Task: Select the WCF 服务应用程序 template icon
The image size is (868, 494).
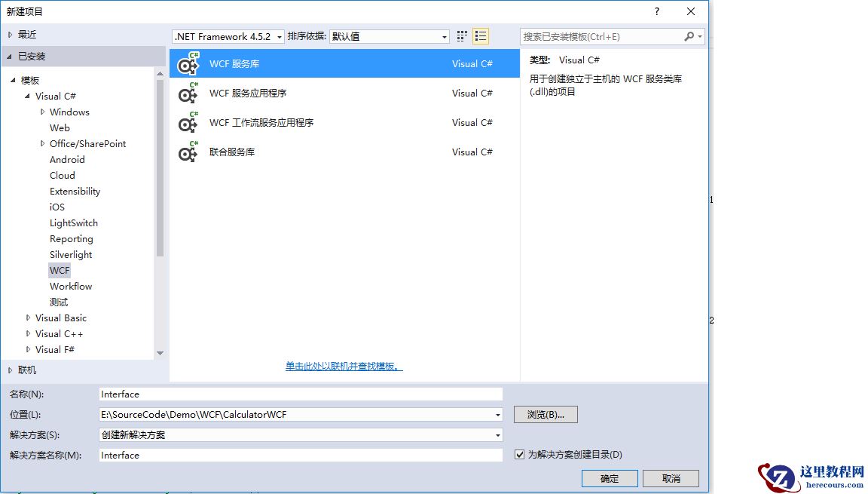Action: coord(188,93)
